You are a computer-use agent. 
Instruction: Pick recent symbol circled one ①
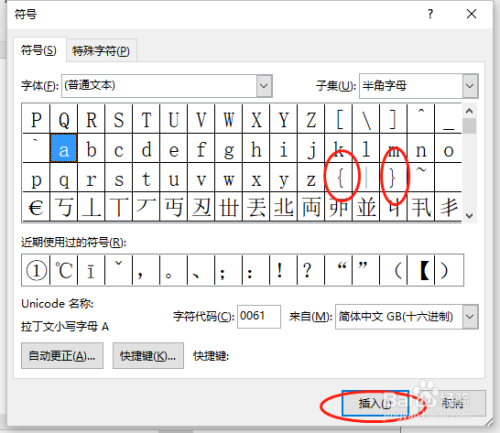tap(36, 270)
